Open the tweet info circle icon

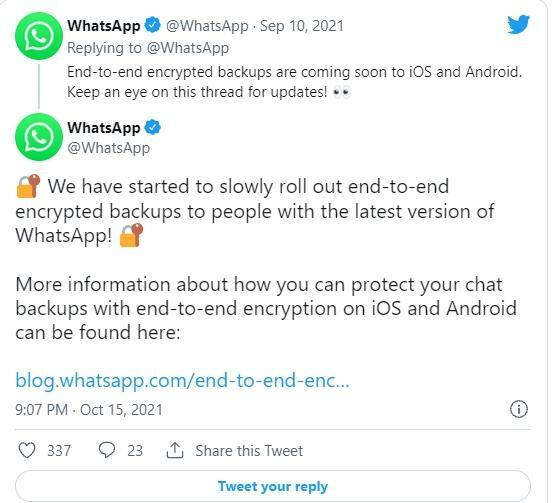point(519,409)
